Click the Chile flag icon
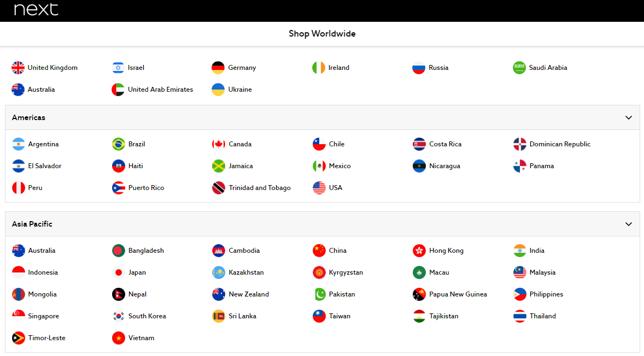The height and width of the screenshot is (356, 644). 319,144
